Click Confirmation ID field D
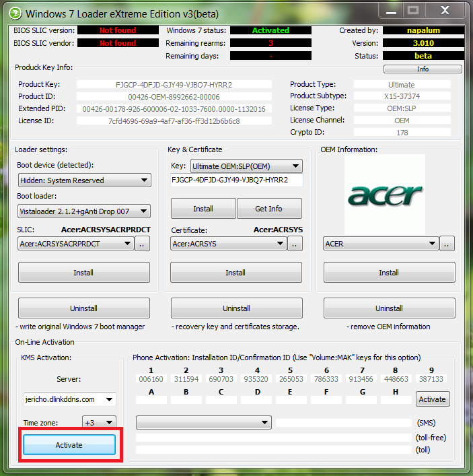 [256, 400]
